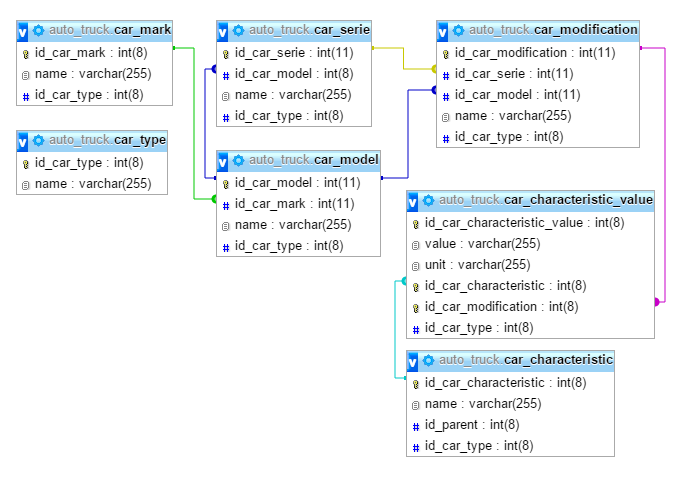Select id_car_type : int(8) column in car_characteristic
The width and height of the screenshot is (685, 479).
coord(510,446)
